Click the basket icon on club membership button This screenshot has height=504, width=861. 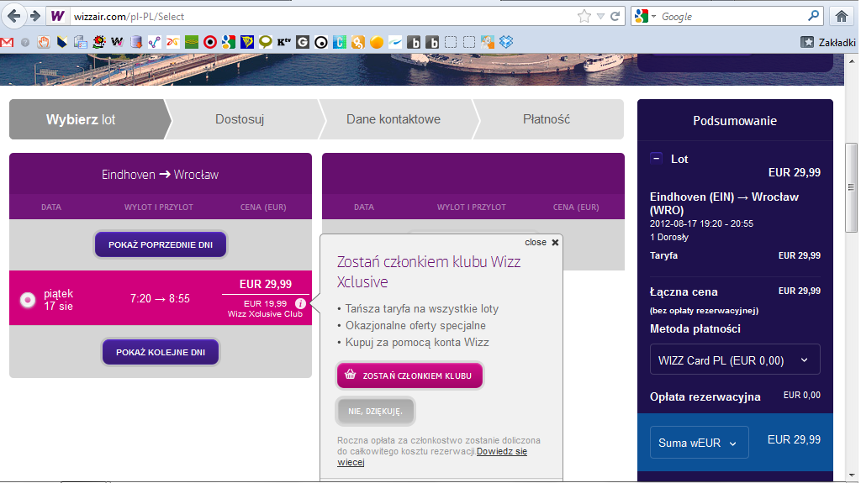coord(351,375)
